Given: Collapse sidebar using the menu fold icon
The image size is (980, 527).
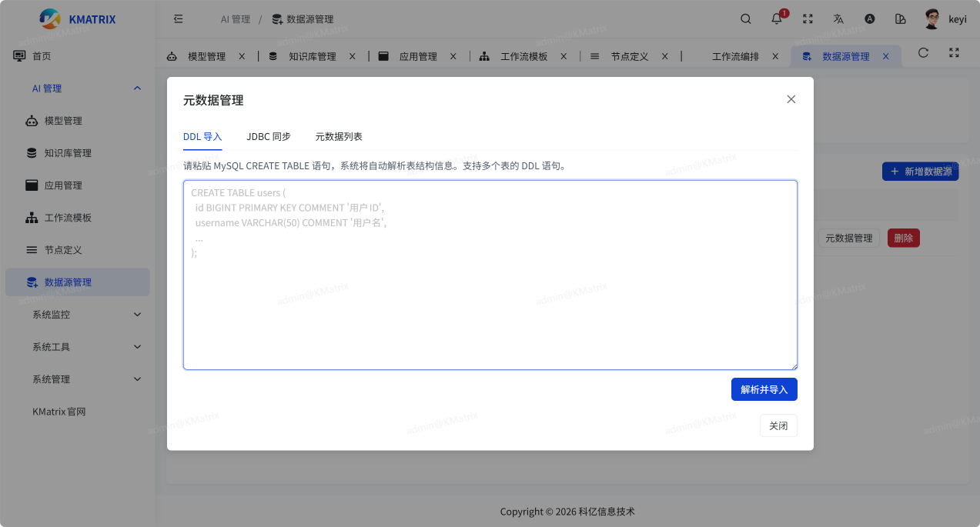Looking at the screenshot, I should click(x=179, y=19).
